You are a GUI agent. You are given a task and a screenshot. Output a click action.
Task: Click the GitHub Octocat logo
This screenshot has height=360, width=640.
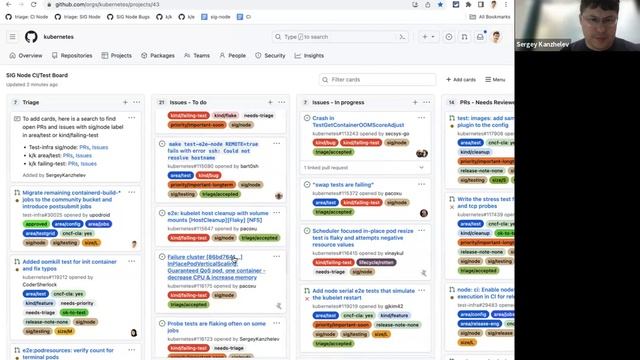click(x=31, y=37)
